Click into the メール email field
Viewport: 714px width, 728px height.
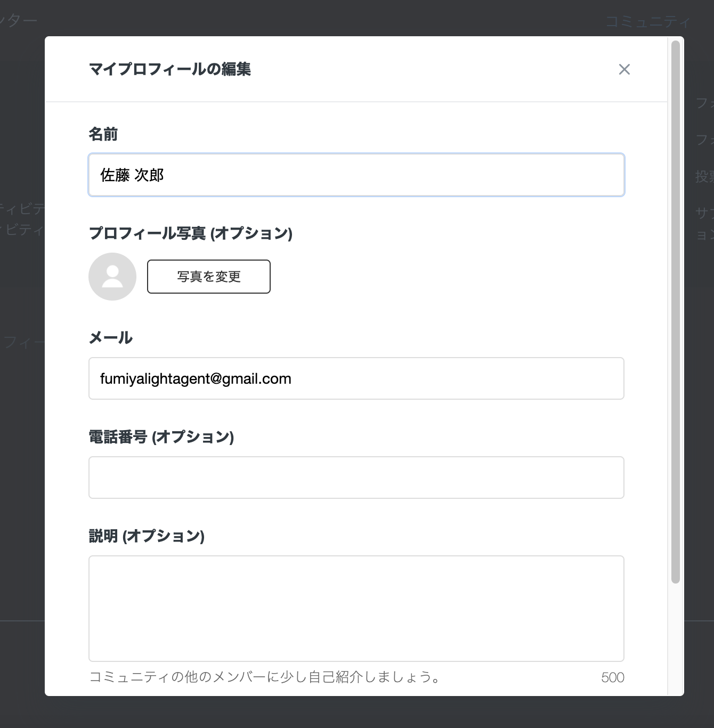(x=356, y=378)
